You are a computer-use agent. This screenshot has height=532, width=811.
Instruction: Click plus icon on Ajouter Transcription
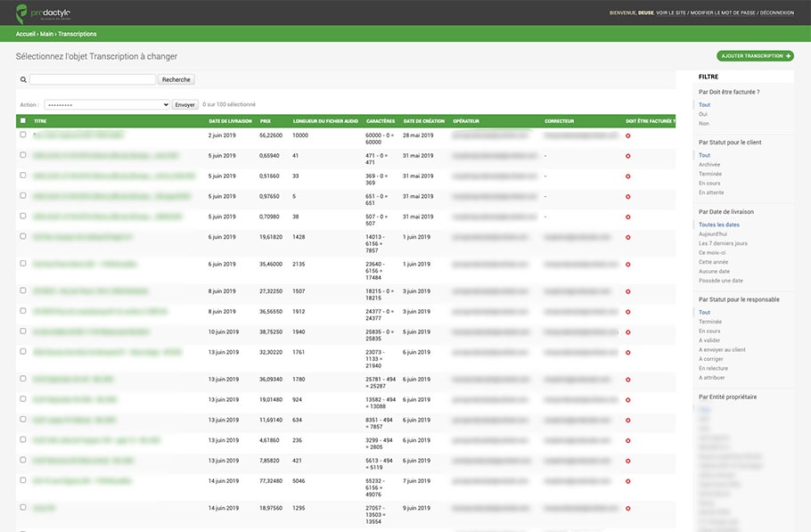pyautogui.click(x=788, y=56)
